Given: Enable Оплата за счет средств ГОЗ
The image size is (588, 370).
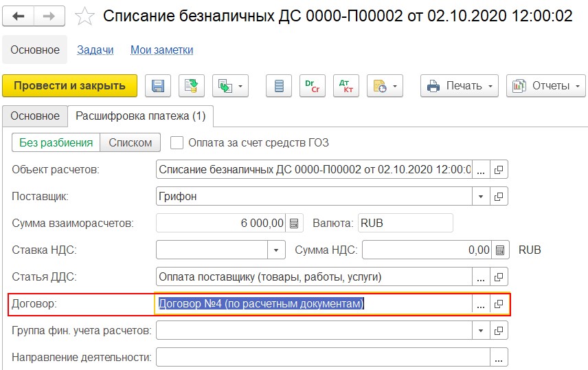Looking at the screenshot, I should point(177,143).
